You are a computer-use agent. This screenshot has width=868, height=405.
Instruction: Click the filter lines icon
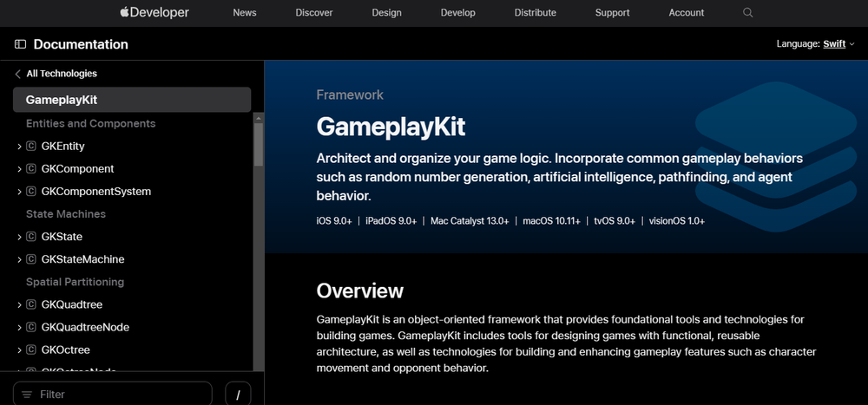click(27, 395)
